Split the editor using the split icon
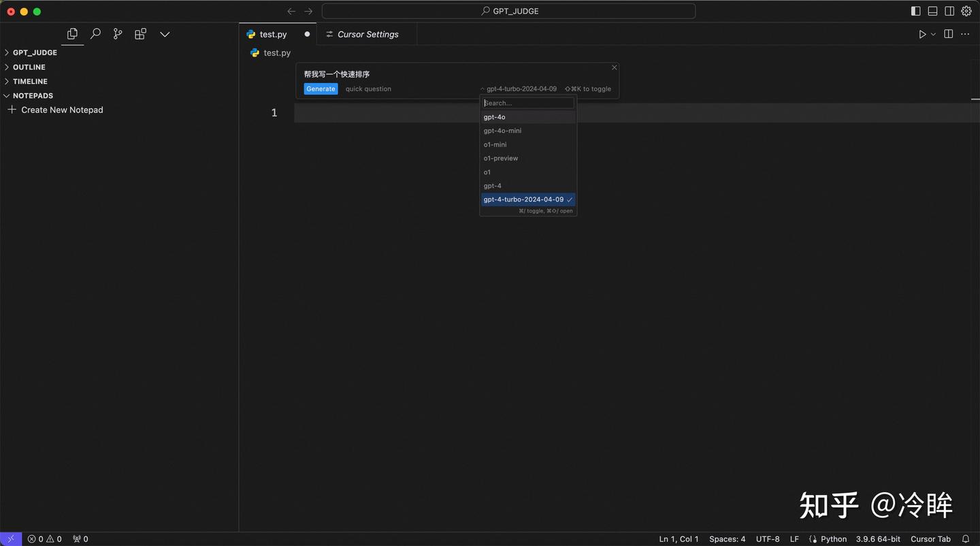980x546 pixels. (948, 34)
